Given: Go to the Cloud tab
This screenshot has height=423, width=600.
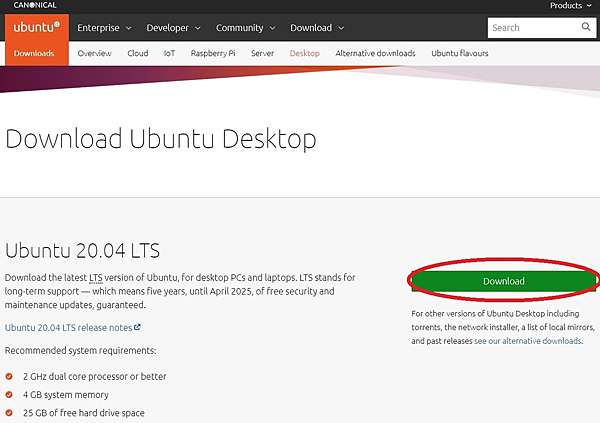Looking at the screenshot, I should point(138,53).
